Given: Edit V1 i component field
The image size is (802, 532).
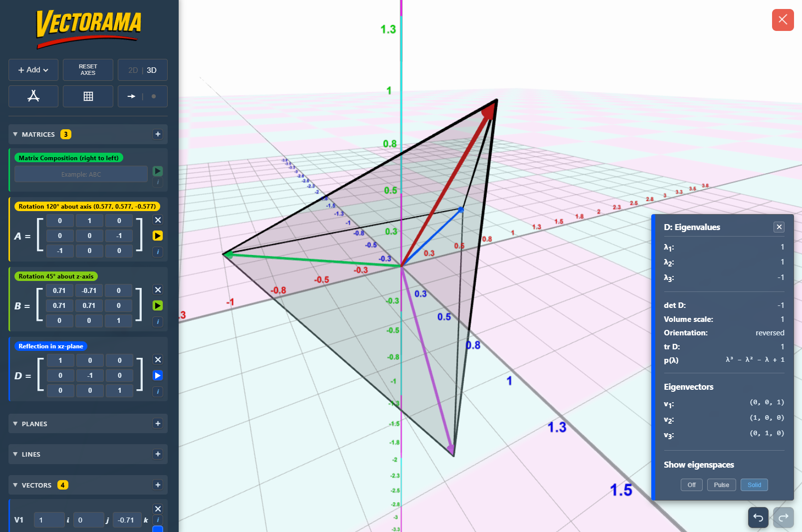Looking at the screenshot, I should [49, 520].
